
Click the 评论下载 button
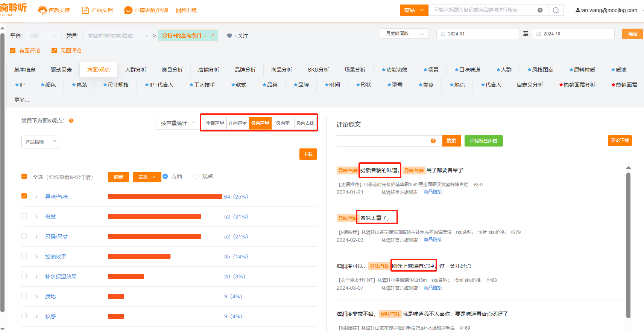pos(620,141)
